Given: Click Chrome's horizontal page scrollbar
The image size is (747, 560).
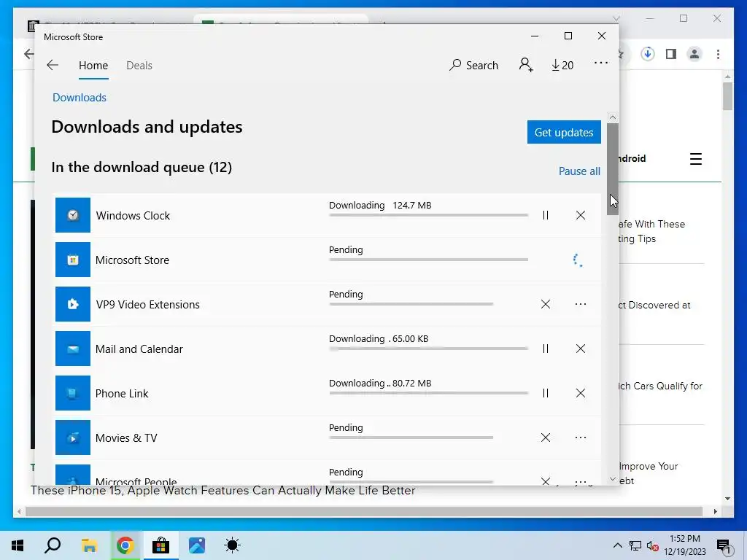Looking at the screenshot, I should coord(364,511).
